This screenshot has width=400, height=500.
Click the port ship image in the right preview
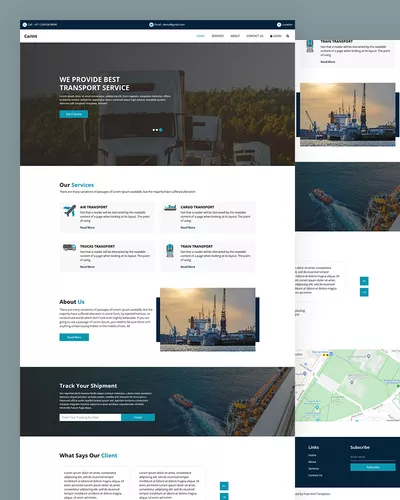pyautogui.click(x=348, y=115)
